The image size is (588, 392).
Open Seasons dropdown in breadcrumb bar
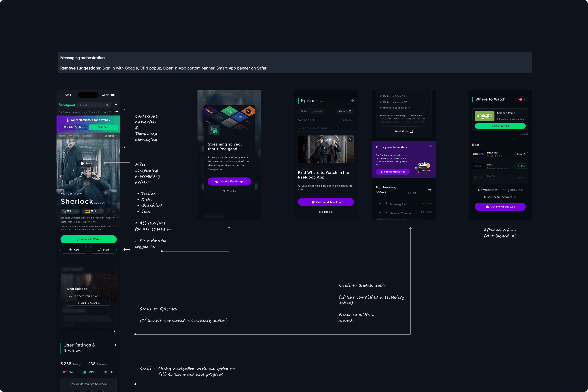(111, 136)
